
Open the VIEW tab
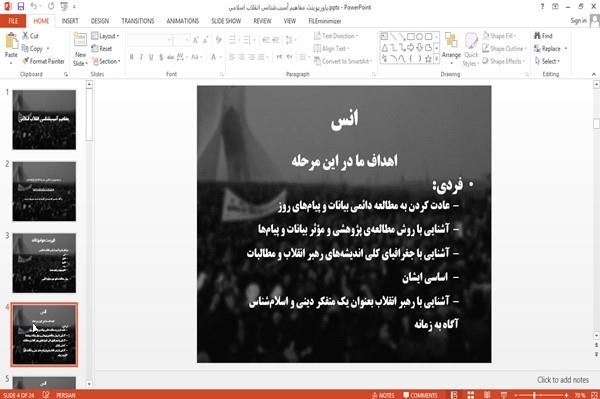pyautogui.click(x=290, y=21)
